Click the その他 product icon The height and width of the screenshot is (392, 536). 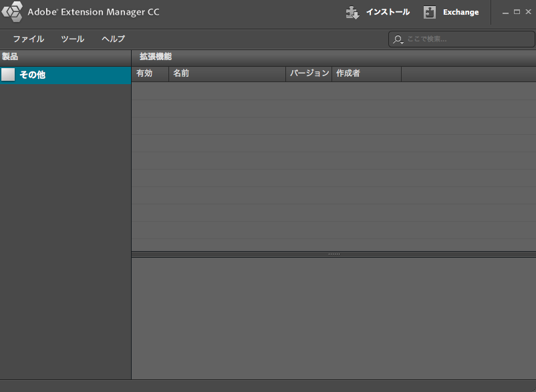[8, 74]
